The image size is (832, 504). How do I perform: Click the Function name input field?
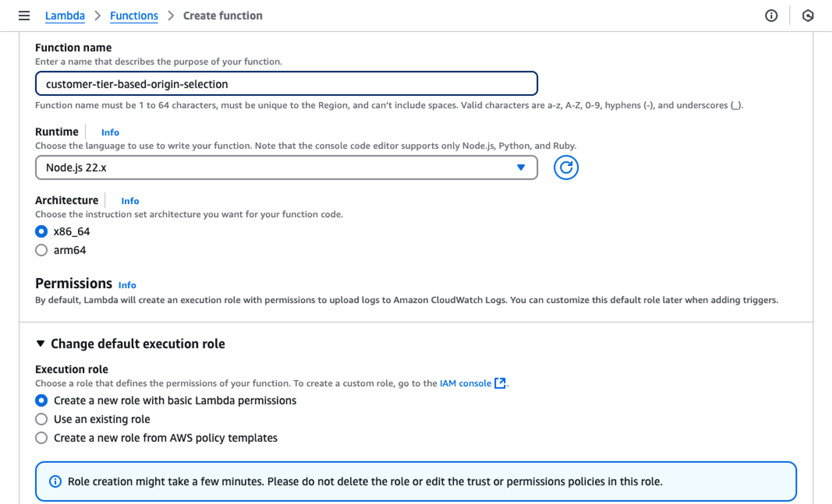pyautogui.click(x=285, y=83)
